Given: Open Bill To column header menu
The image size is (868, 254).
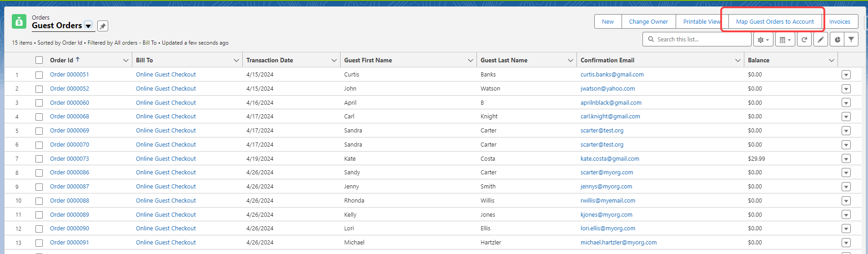Looking at the screenshot, I should tap(236, 60).
